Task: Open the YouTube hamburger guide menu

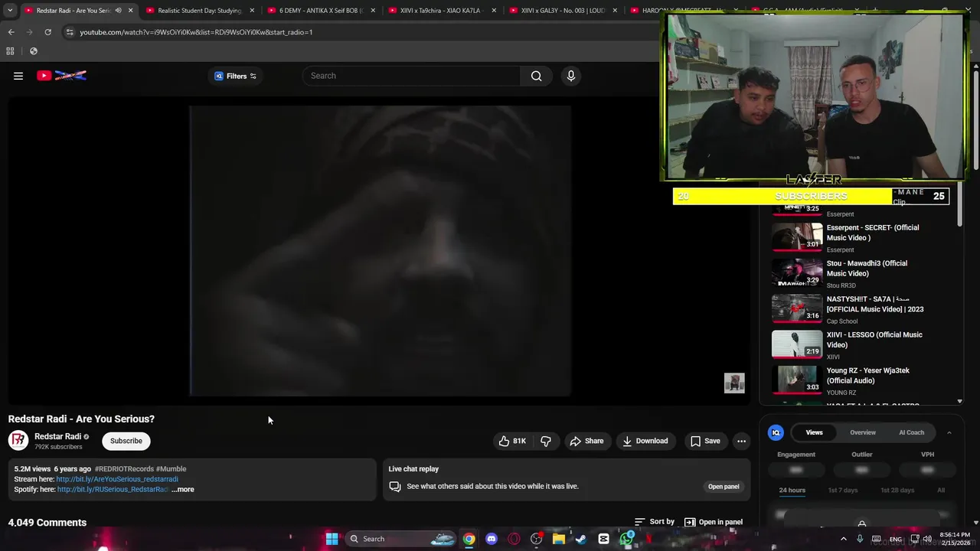Action: (x=18, y=76)
